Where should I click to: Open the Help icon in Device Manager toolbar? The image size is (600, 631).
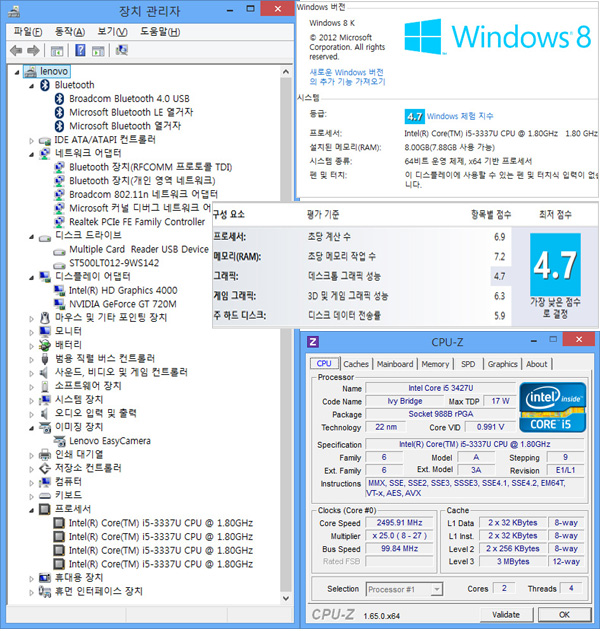[x=80, y=50]
